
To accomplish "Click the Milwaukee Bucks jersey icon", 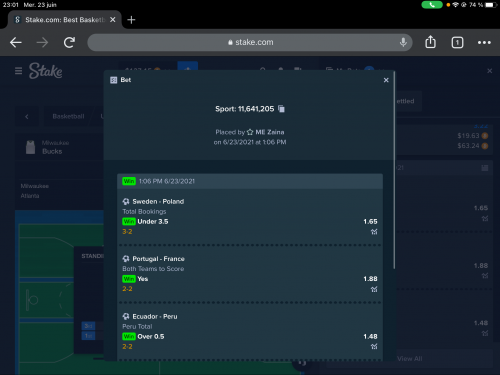I will [30, 147].
